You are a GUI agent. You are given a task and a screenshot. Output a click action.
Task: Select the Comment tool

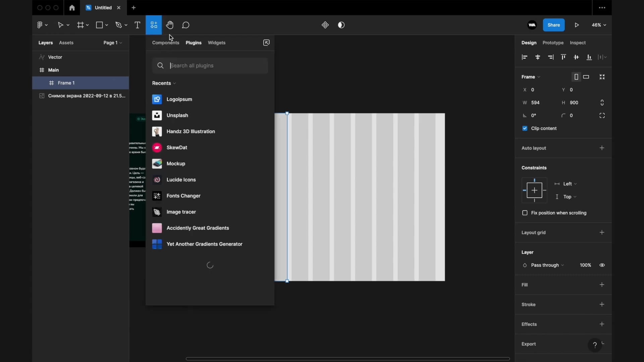tap(186, 25)
